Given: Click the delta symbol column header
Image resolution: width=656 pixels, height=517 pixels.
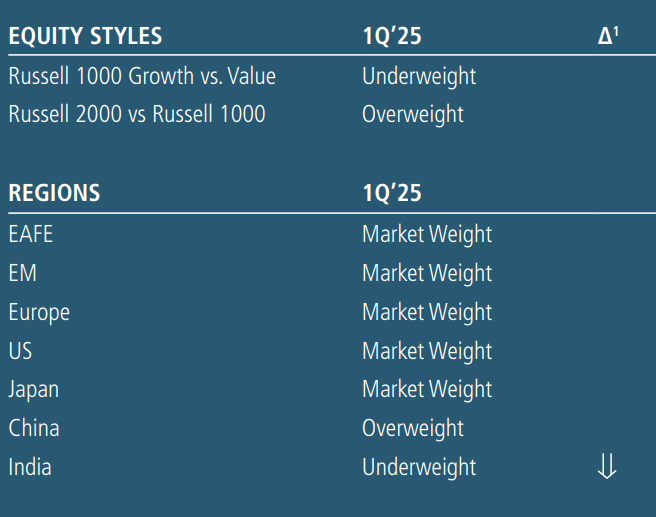Looking at the screenshot, I should click(x=608, y=36).
